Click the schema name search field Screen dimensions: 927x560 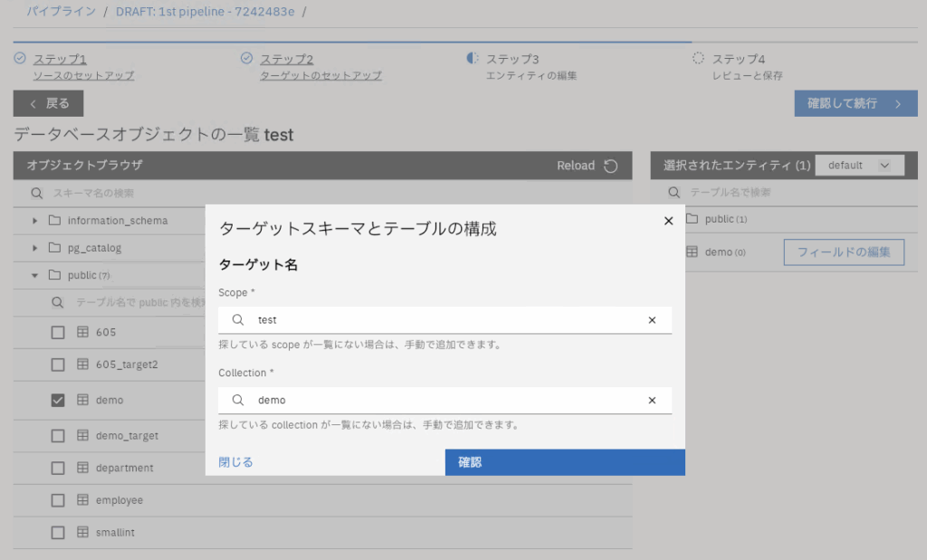tap(326, 194)
